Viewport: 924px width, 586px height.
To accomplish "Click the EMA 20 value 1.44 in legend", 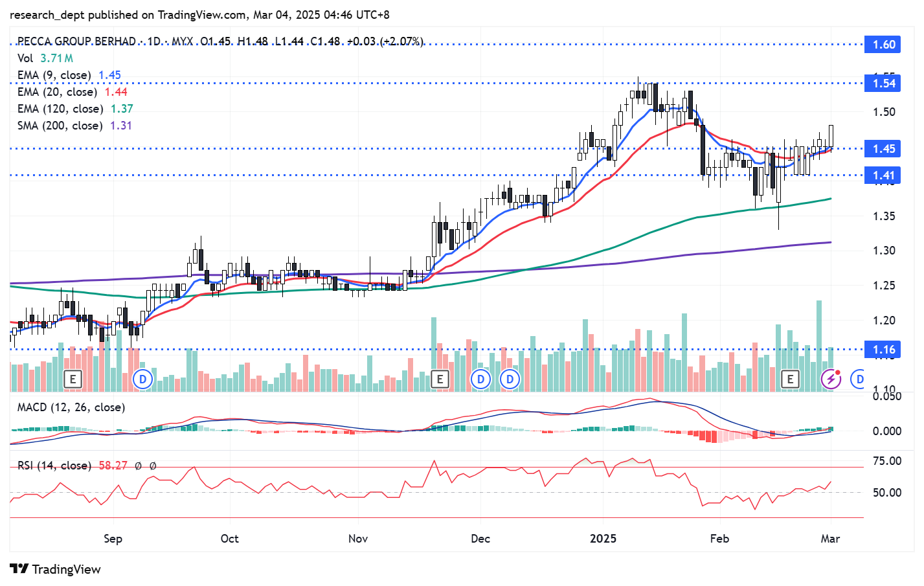I will click(x=116, y=92).
